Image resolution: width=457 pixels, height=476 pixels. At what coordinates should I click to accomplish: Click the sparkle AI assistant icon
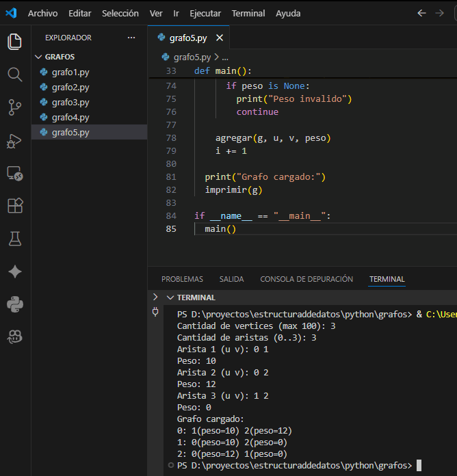coord(14,272)
